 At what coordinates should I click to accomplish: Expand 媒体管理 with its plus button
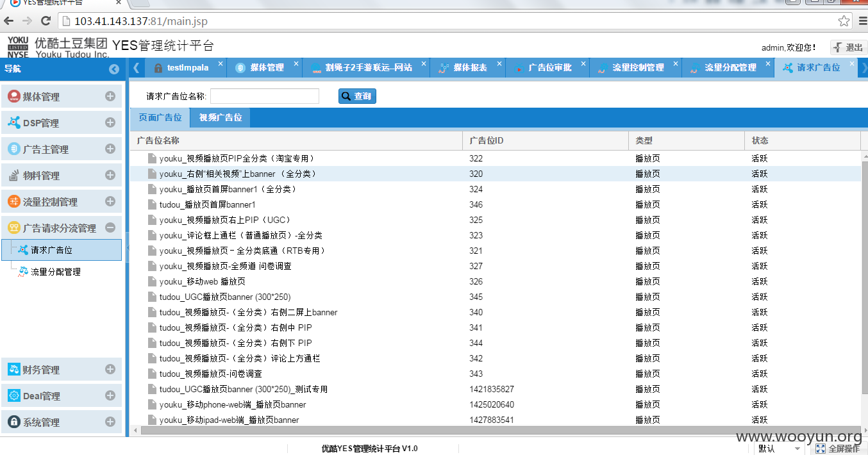point(110,96)
